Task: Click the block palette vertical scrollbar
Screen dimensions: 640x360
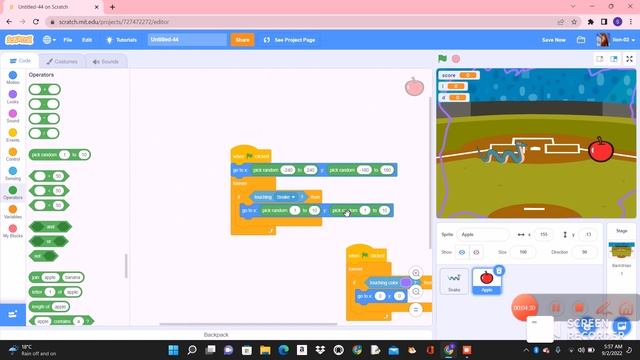Action: (126, 265)
